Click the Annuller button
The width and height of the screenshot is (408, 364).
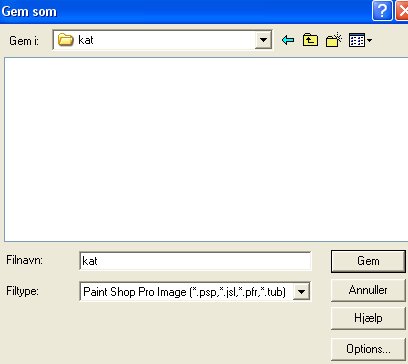click(368, 290)
